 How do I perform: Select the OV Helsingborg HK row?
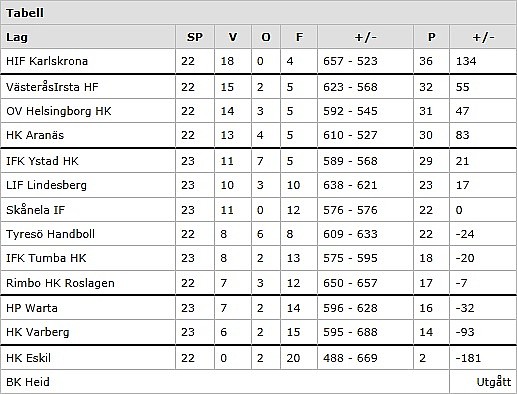click(258, 111)
